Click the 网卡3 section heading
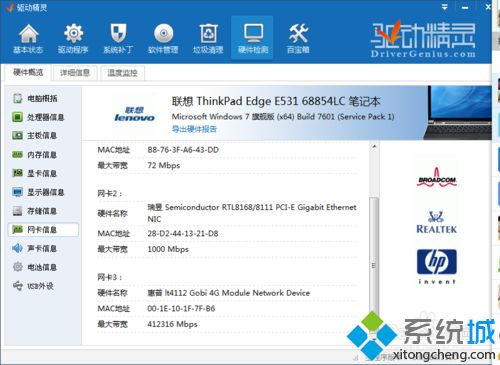The height and width of the screenshot is (365, 500). tap(110, 277)
